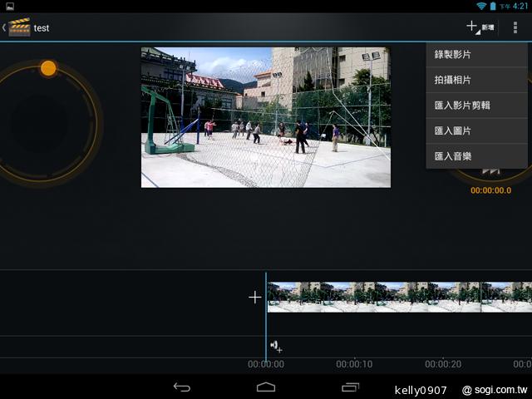Click the test project title
This screenshot has width=532, height=399.
point(42,28)
